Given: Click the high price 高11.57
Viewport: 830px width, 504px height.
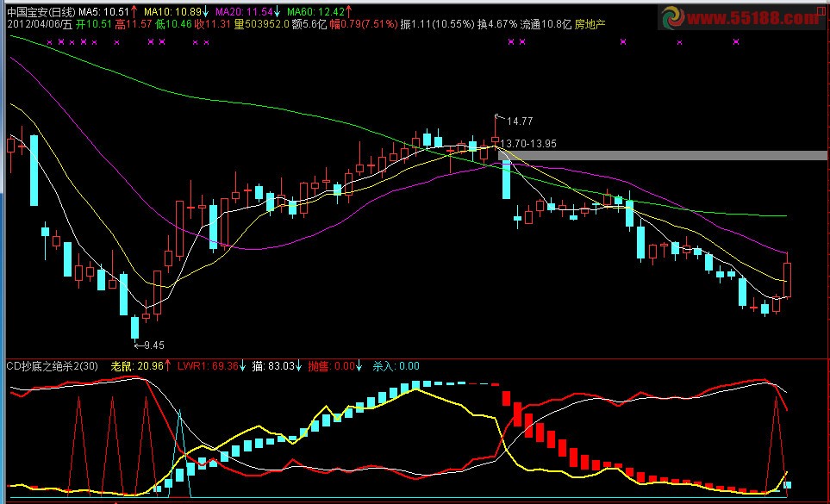Looking at the screenshot, I should tap(134, 24).
